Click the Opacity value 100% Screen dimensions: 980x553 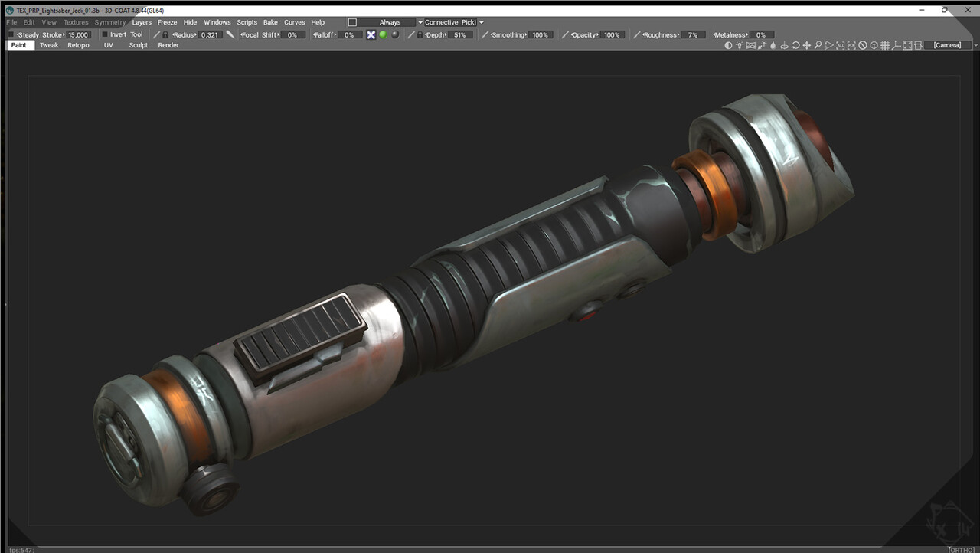click(x=612, y=34)
